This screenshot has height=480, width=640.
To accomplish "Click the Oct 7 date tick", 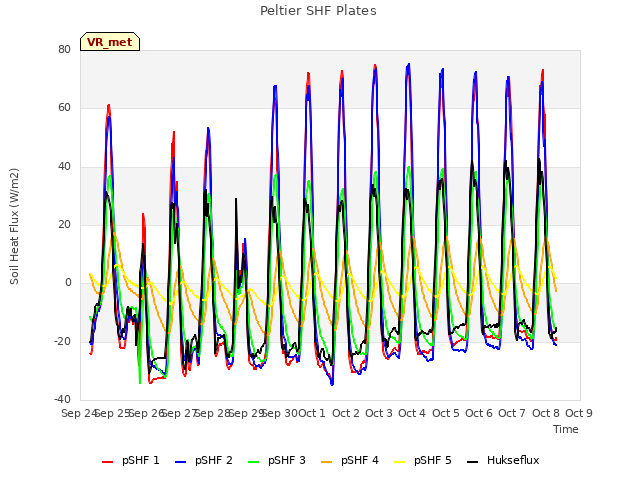I will 512,413.
